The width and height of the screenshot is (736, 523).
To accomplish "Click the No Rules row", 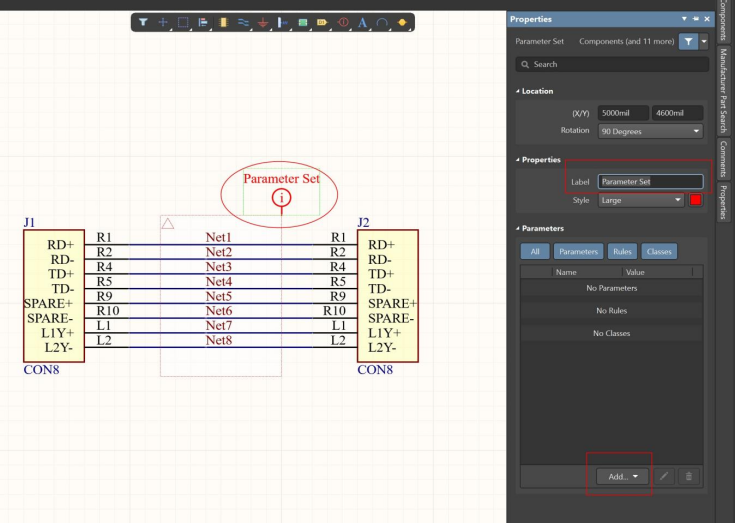I will click(612, 311).
